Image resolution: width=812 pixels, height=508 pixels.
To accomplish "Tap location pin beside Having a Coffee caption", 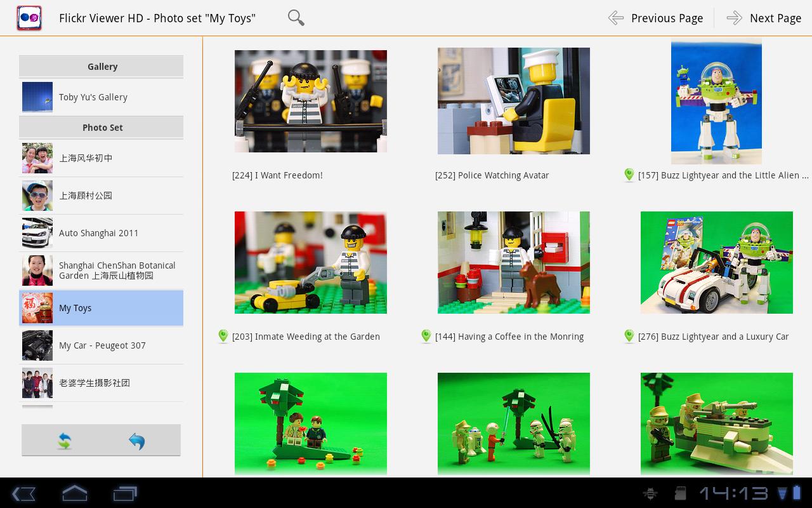I will tap(426, 337).
